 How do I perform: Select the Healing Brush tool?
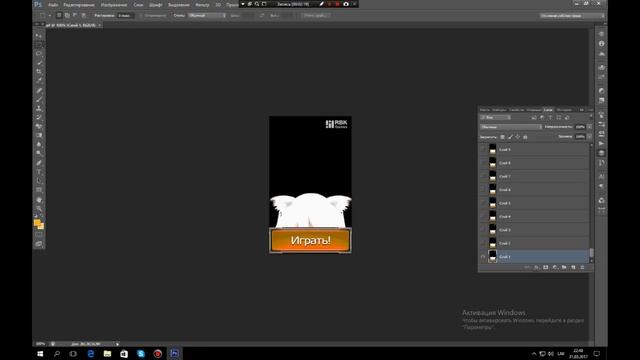(39, 90)
